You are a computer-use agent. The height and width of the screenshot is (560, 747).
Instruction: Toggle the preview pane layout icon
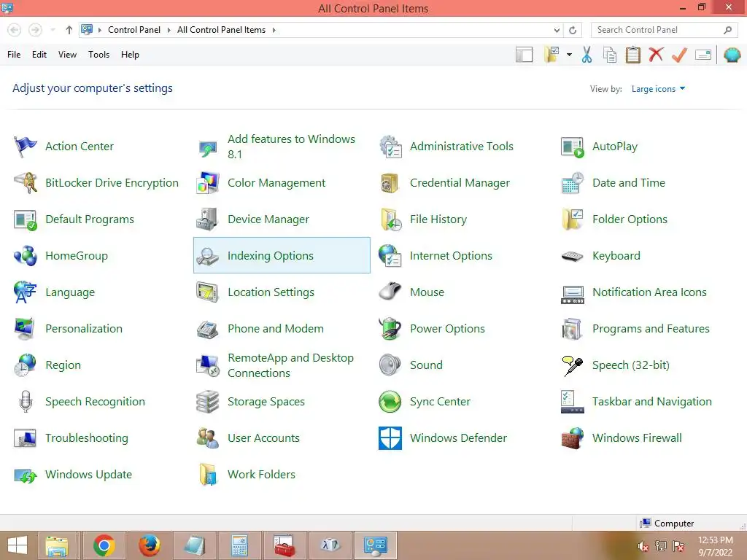[x=524, y=55]
